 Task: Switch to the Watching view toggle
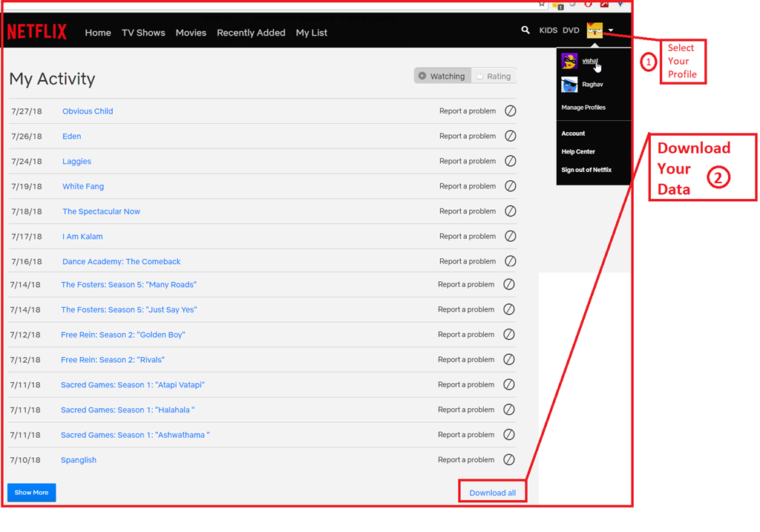pyautogui.click(x=442, y=76)
